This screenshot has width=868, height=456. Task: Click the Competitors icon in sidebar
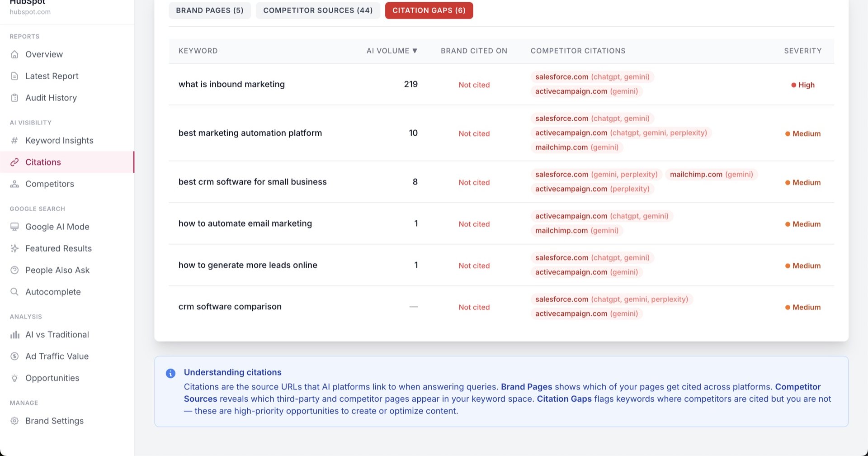coord(14,184)
